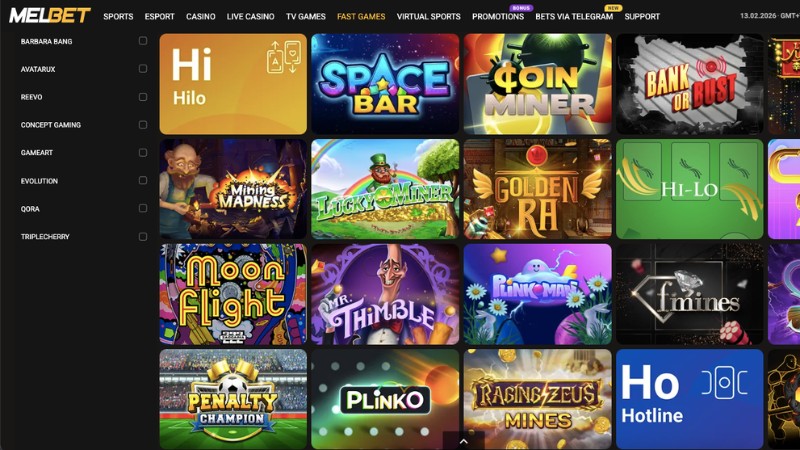Open the Hotline game tile
This screenshot has height=450, width=800.
point(689,399)
